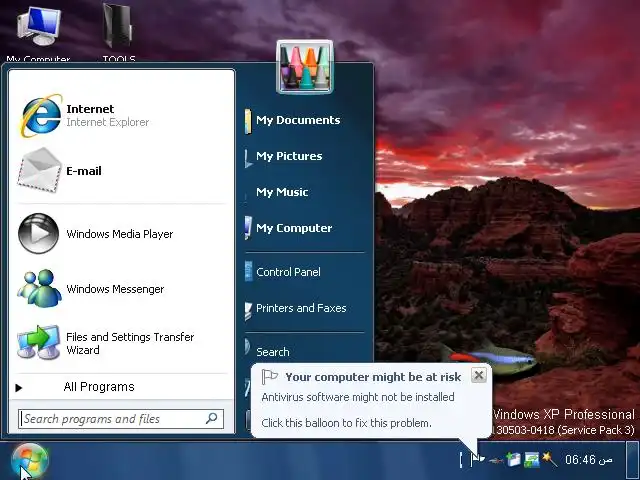This screenshot has height=480, width=640.
Task: Click the magic wand tray icon
Action: 549,459
